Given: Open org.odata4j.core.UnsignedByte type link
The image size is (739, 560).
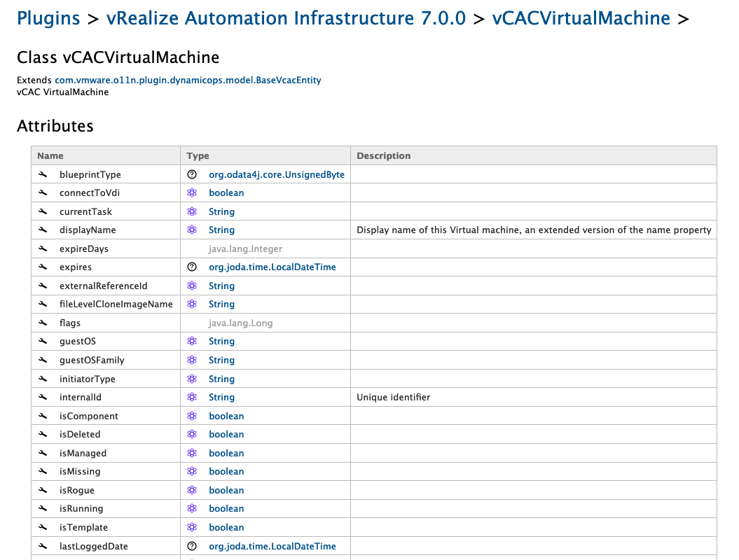Looking at the screenshot, I should pos(277,175).
